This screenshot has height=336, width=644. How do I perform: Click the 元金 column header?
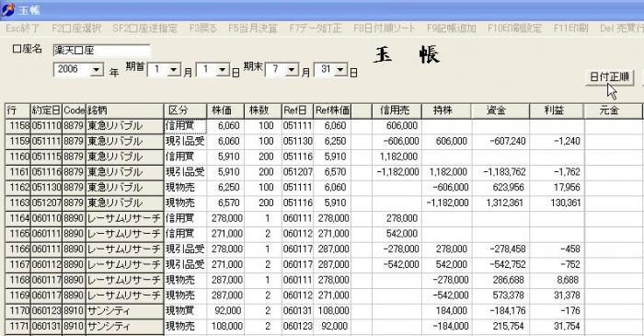[x=613, y=110]
